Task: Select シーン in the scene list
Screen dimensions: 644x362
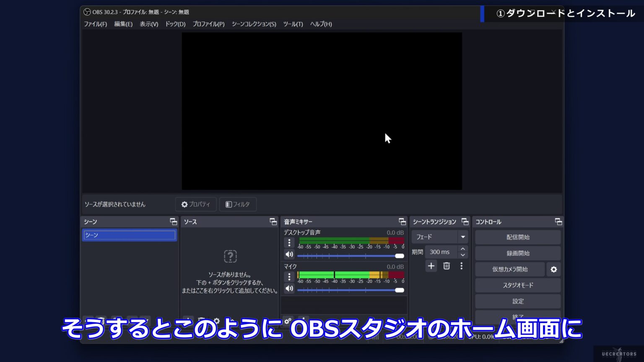Action: [x=129, y=235]
